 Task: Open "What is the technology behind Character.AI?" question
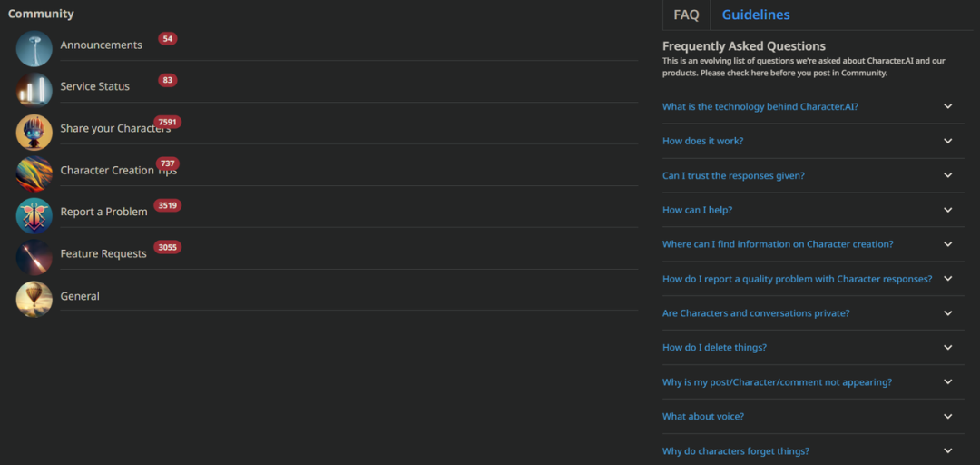pos(760,106)
